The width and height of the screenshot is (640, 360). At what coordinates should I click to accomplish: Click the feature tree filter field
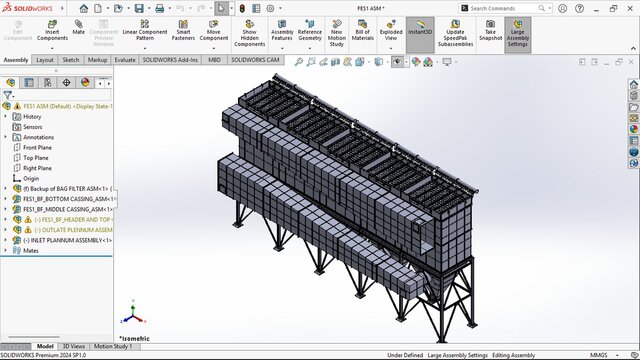[61, 96]
